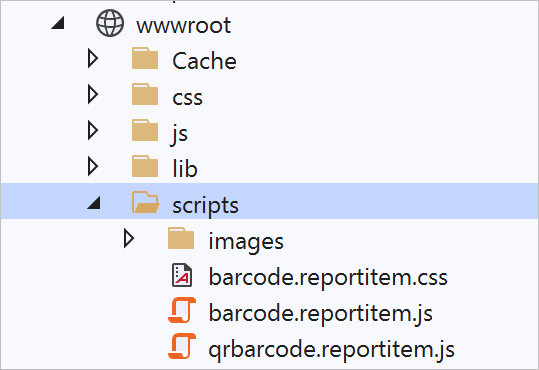
Task: Click the qrbarcode.reportitem.js script file icon
Action: (x=182, y=346)
